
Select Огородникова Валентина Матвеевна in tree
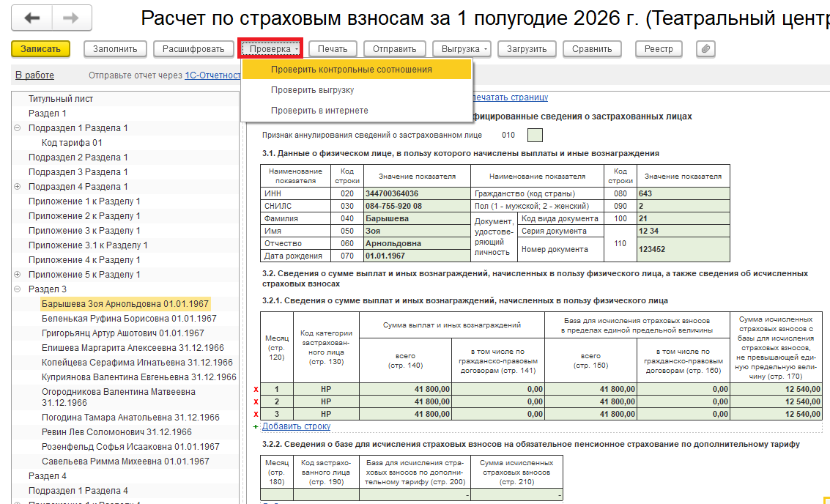coord(119,397)
